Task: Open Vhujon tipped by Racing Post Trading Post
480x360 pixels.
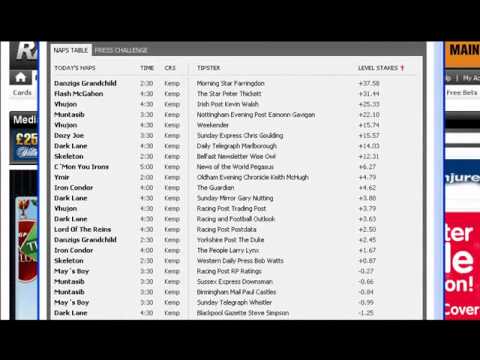Action: [x=66, y=209]
